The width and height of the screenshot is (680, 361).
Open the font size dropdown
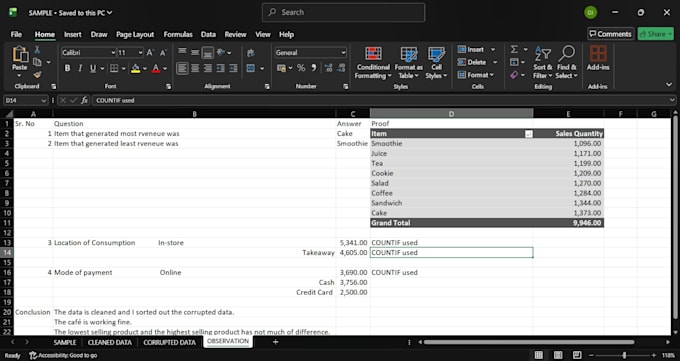pos(141,53)
